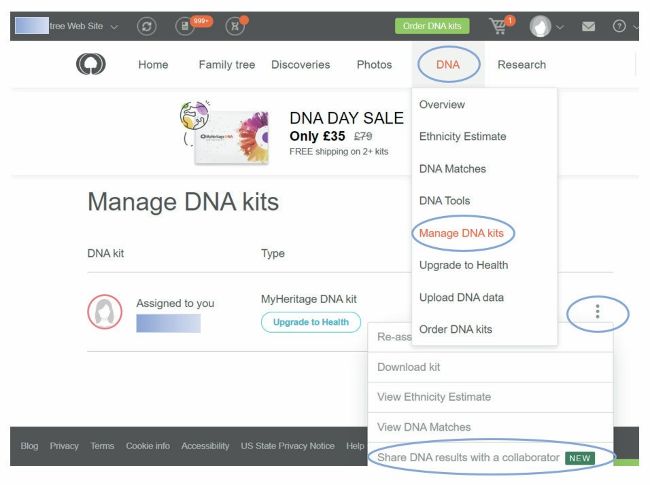
Task: Click the MyHeritage logo
Action: tap(91, 65)
